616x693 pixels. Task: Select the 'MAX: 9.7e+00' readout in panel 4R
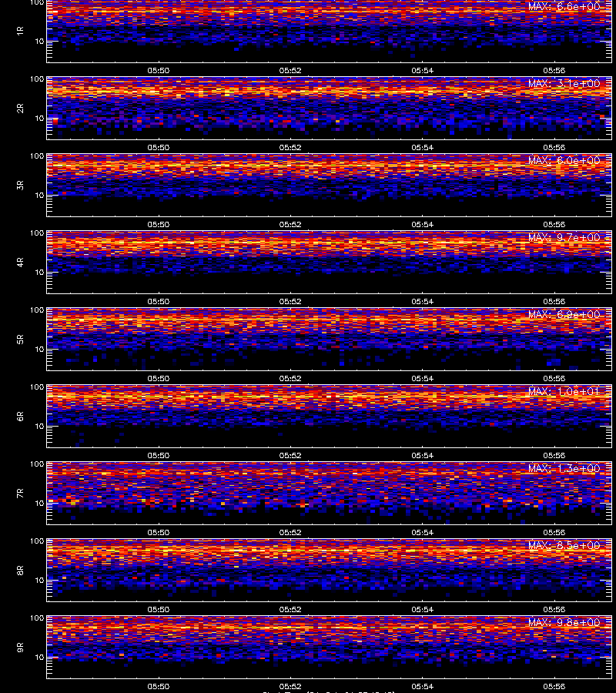click(564, 237)
